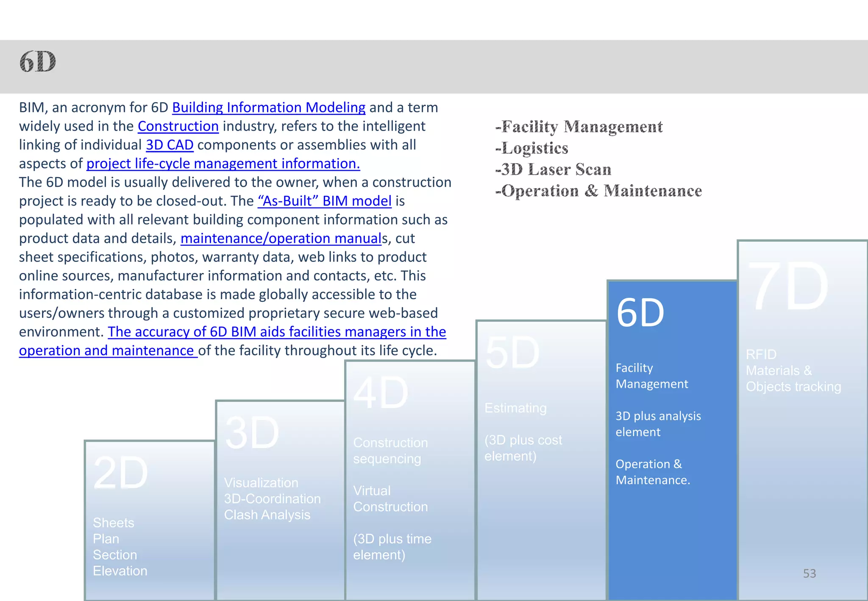Select '3D-Coordination' in the 3D block

tap(273, 499)
